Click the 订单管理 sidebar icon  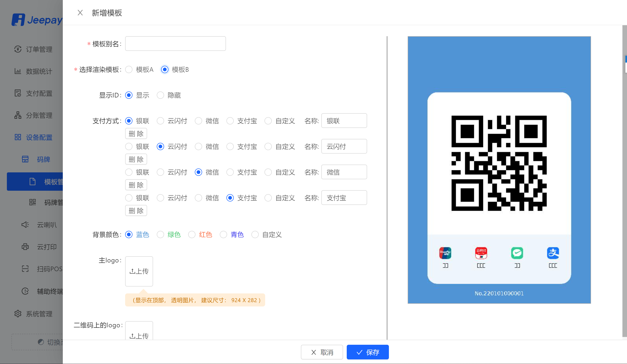18,49
